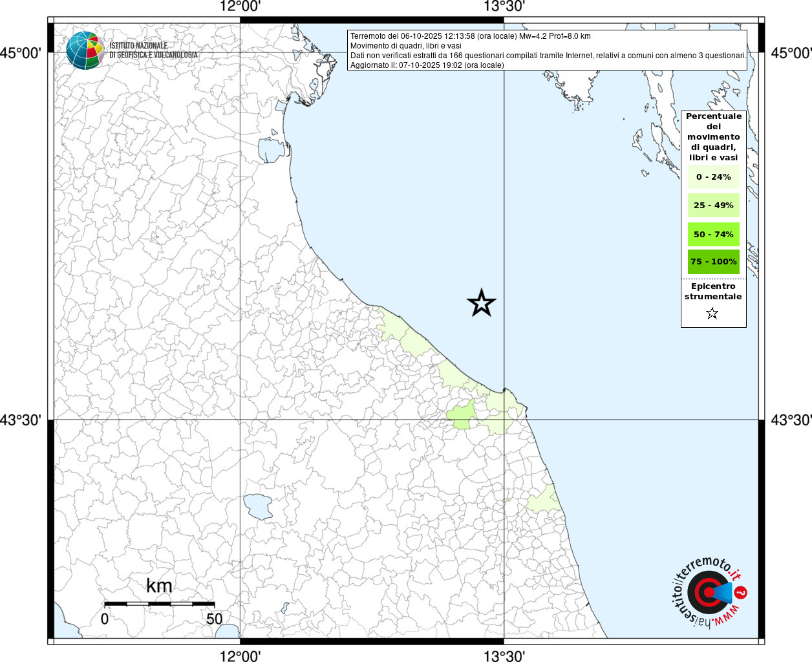The height and width of the screenshot is (662, 812).
Task: Click the epicenter star on the sea
Action: tap(481, 303)
